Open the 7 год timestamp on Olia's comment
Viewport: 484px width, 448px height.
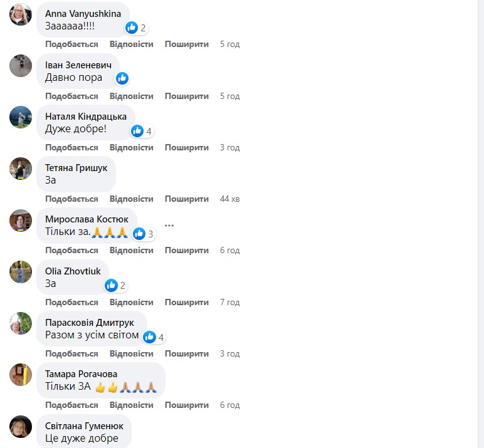[x=230, y=303]
